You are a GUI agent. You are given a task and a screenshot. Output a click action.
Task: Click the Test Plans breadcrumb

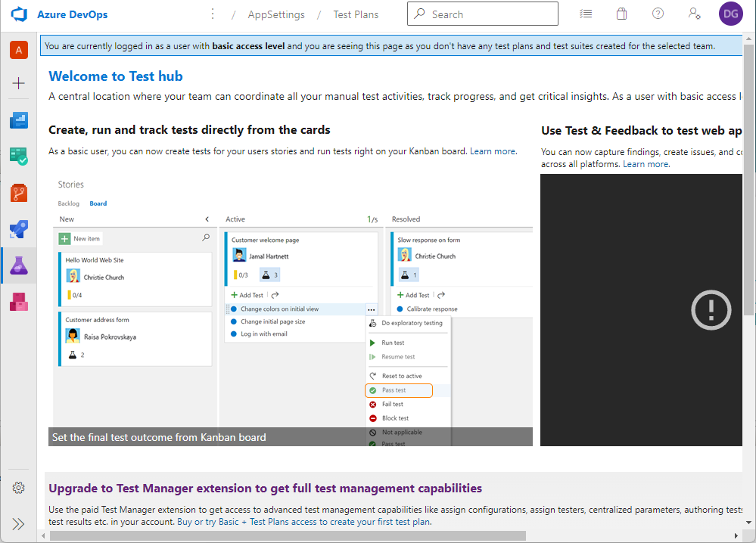[356, 14]
